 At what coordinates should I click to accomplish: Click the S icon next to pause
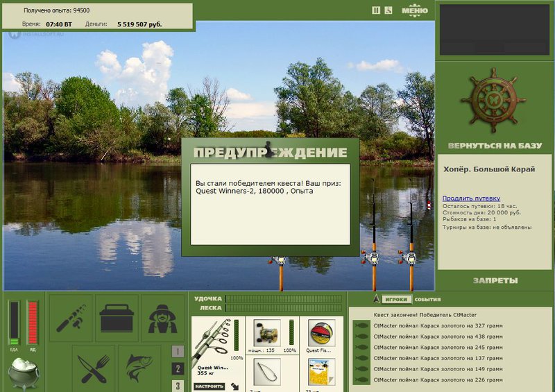[388, 10]
